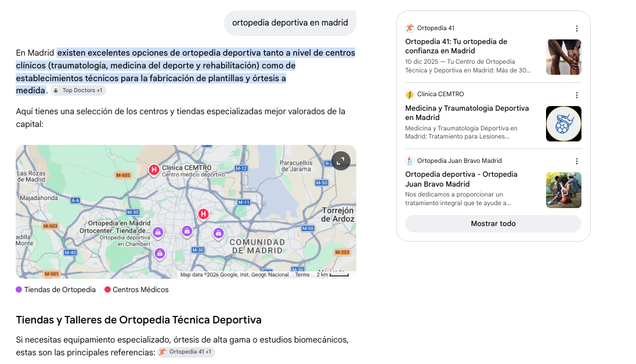Image resolution: width=636 pixels, height=364 pixels.
Task: Click 'Paracuellos de Jarama' map label
Action: [x=297, y=166]
